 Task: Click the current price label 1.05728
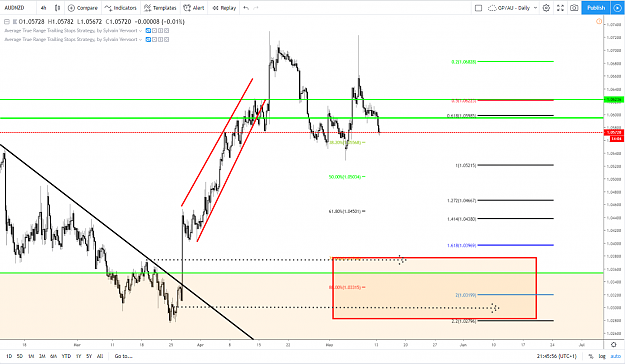coord(614,132)
